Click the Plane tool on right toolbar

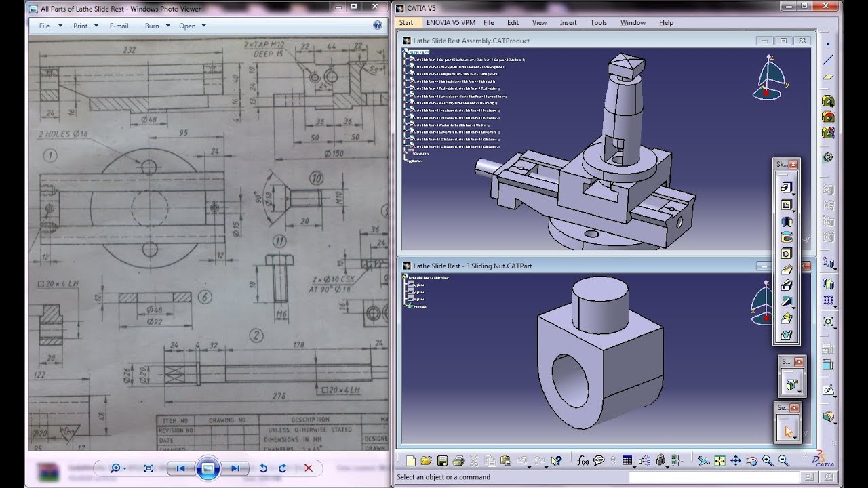pos(828,77)
